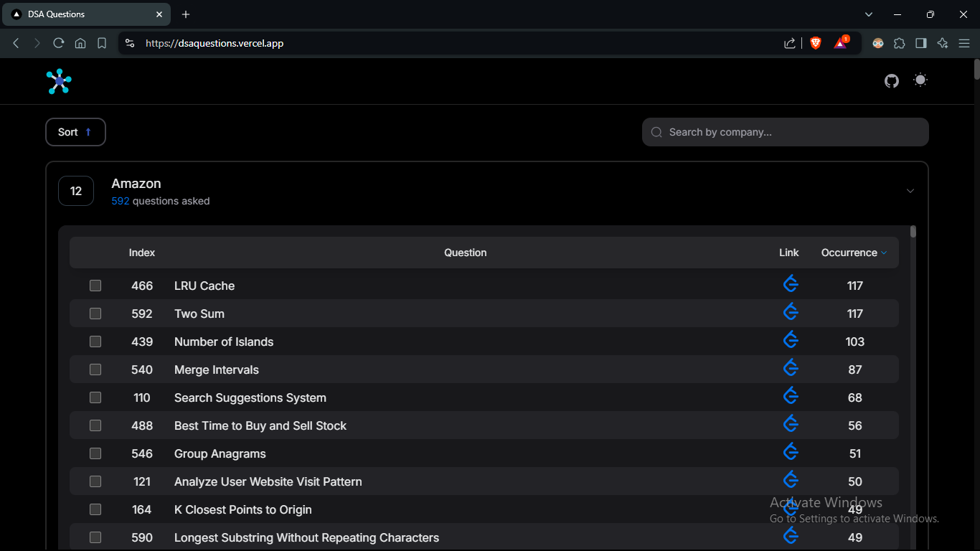This screenshot has height=551, width=980.
Task: Click the Search by company field
Action: coord(786,132)
